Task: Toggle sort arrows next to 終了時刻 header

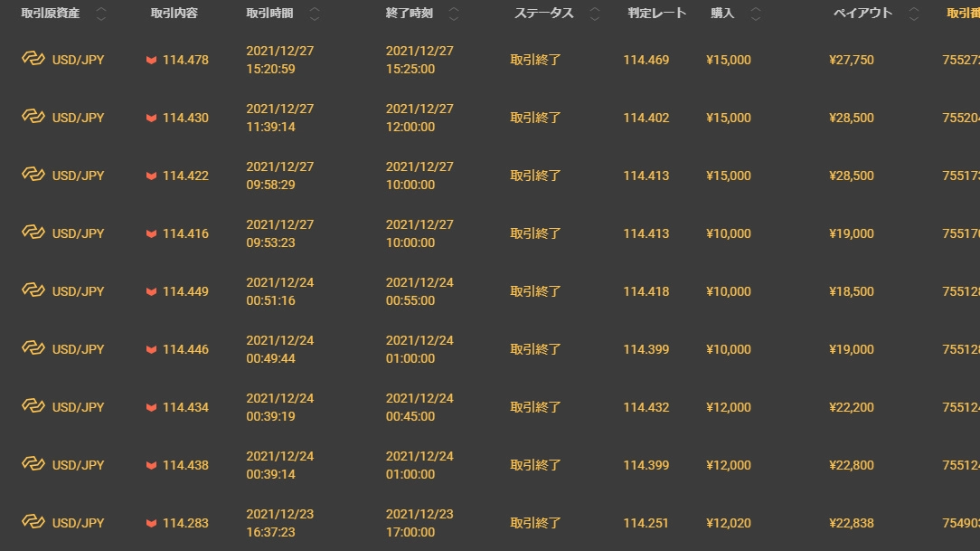Action: point(454,14)
